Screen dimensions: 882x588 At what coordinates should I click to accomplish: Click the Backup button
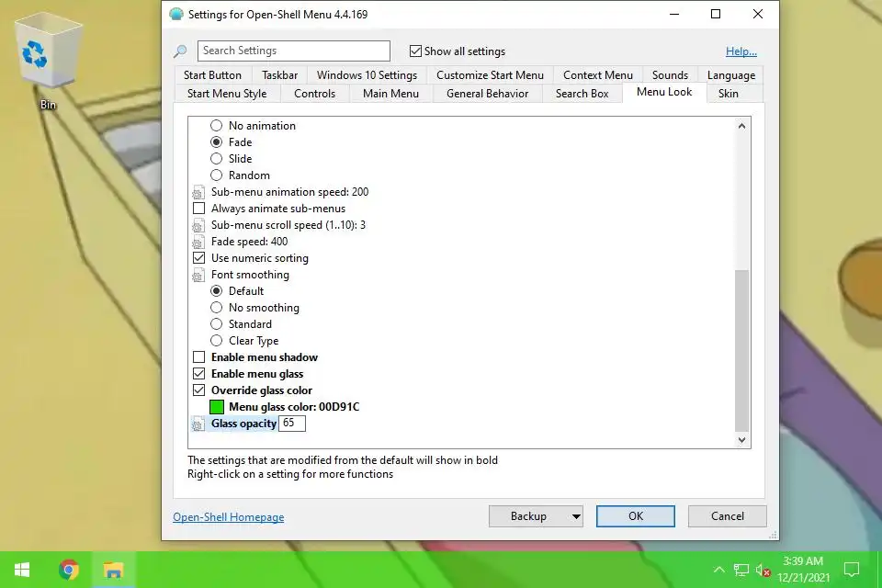(x=529, y=516)
